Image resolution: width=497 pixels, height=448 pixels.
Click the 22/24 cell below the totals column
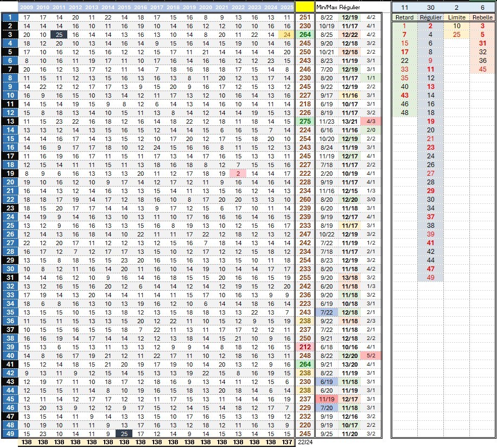[x=305, y=443]
